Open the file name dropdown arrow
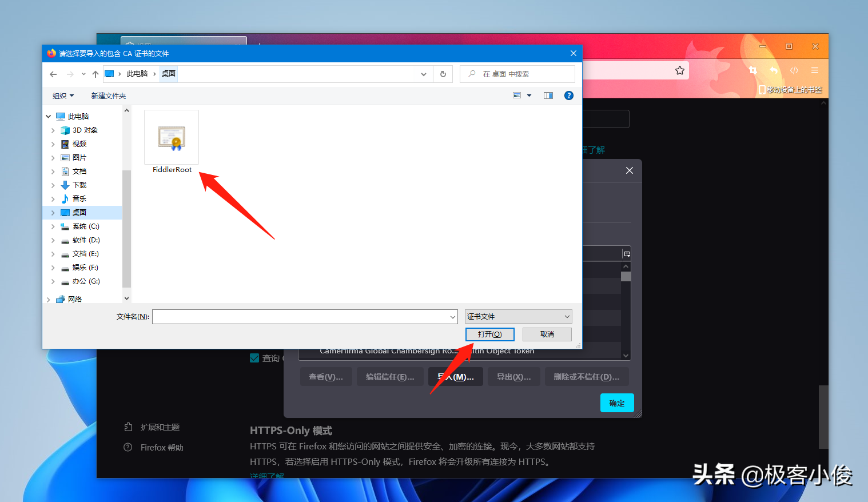This screenshot has width=868, height=502. [x=453, y=317]
